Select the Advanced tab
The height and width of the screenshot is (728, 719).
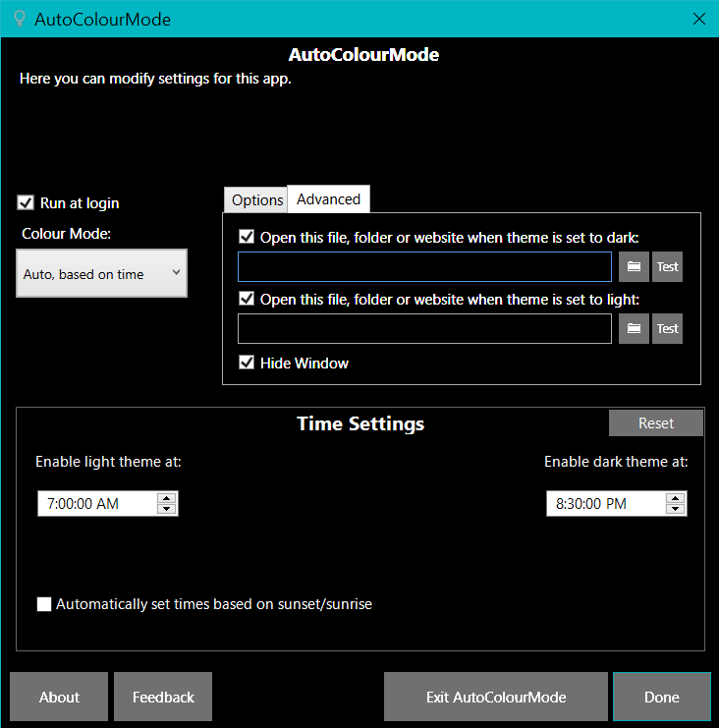329,199
